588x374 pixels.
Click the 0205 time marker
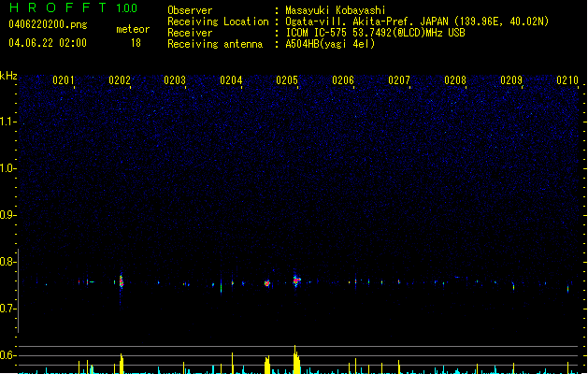[287, 80]
